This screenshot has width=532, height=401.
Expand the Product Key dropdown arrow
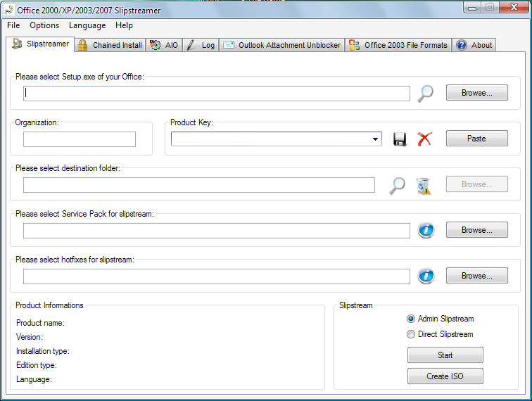pyautogui.click(x=375, y=139)
